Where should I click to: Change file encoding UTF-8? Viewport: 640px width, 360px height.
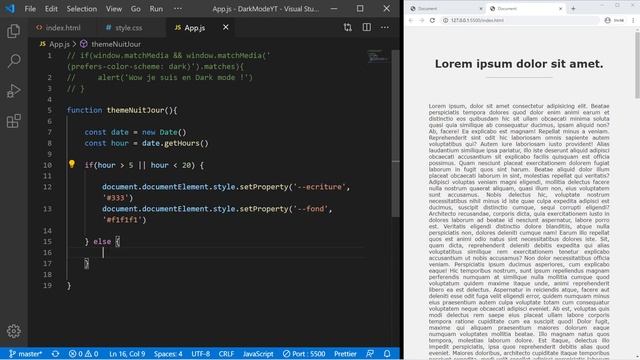point(200,353)
